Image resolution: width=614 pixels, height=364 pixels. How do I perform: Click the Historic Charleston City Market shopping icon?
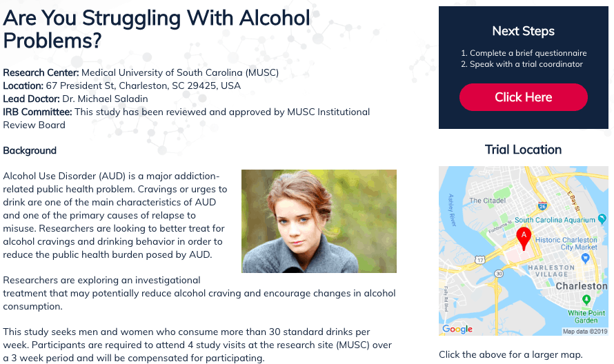[x=585, y=258]
